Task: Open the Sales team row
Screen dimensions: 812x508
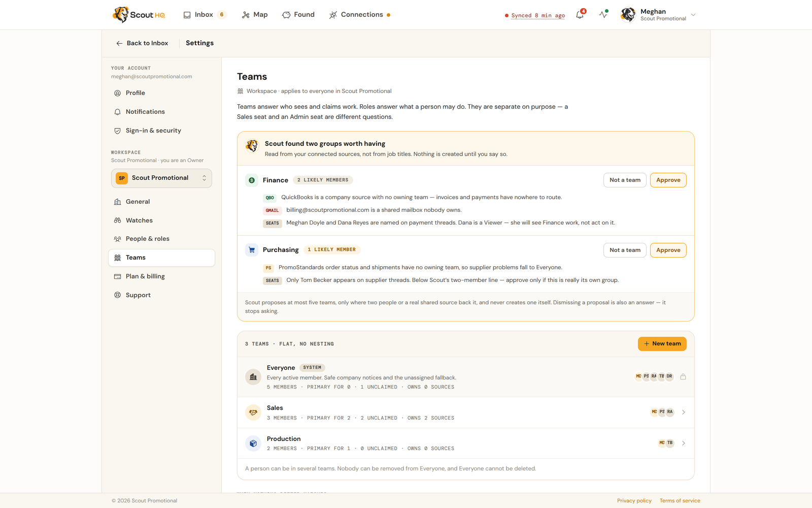Action: (465, 412)
